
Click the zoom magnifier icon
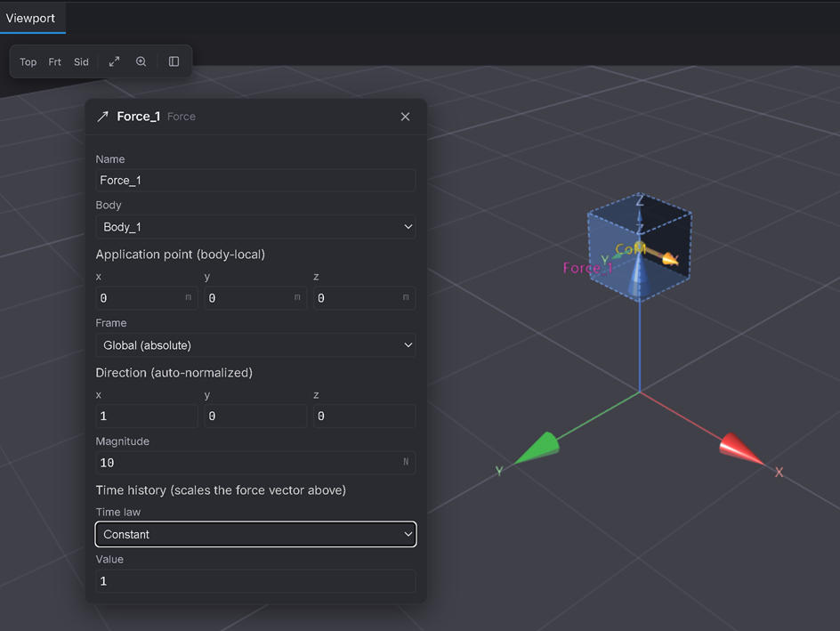click(141, 61)
